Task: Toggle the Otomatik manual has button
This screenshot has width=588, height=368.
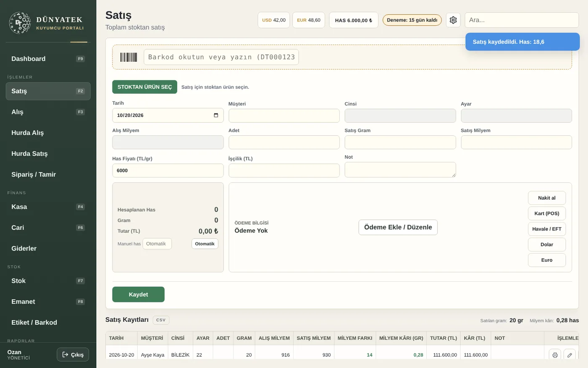Action: click(x=205, y=244)
